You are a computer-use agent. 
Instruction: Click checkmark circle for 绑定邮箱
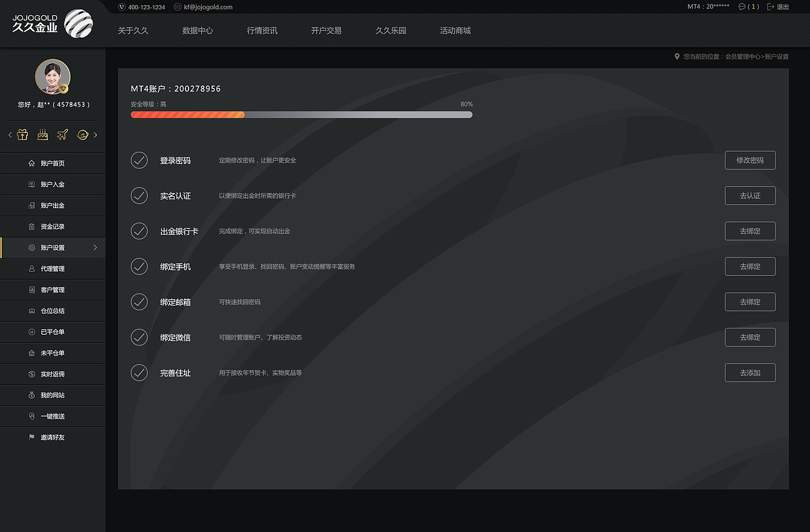(139, 302)
